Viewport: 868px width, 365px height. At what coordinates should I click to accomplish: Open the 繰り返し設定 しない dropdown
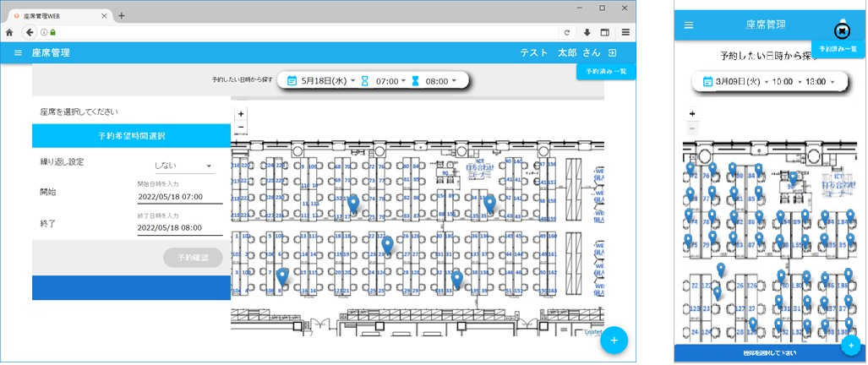click(x=183, y=166)
